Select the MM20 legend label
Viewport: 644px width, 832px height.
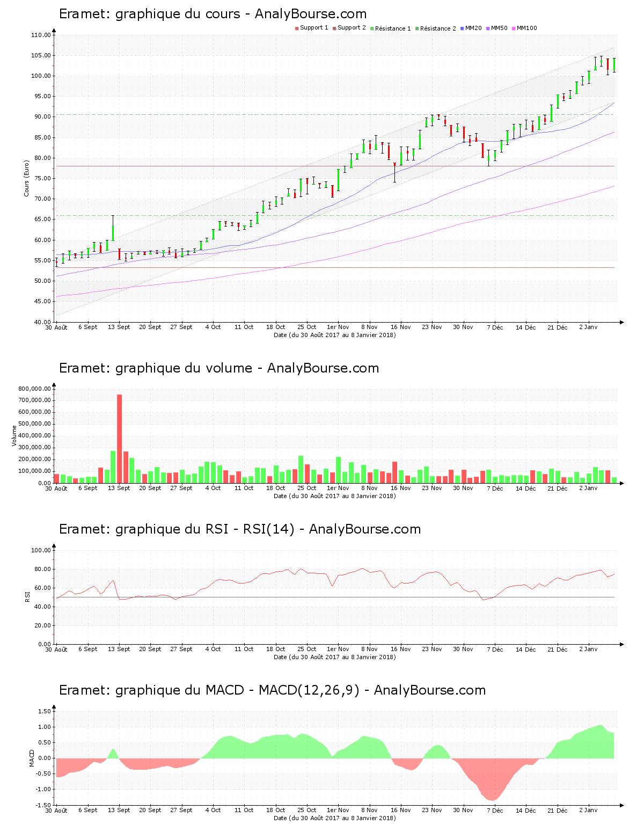pyautogui.click(x=473, y=28)
